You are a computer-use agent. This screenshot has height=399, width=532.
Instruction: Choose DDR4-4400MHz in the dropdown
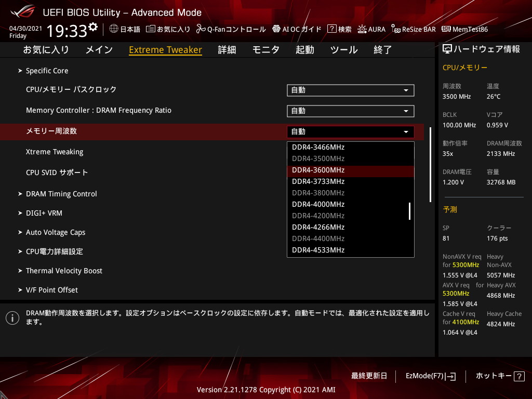pyautogui.click(x=351, y=239)
